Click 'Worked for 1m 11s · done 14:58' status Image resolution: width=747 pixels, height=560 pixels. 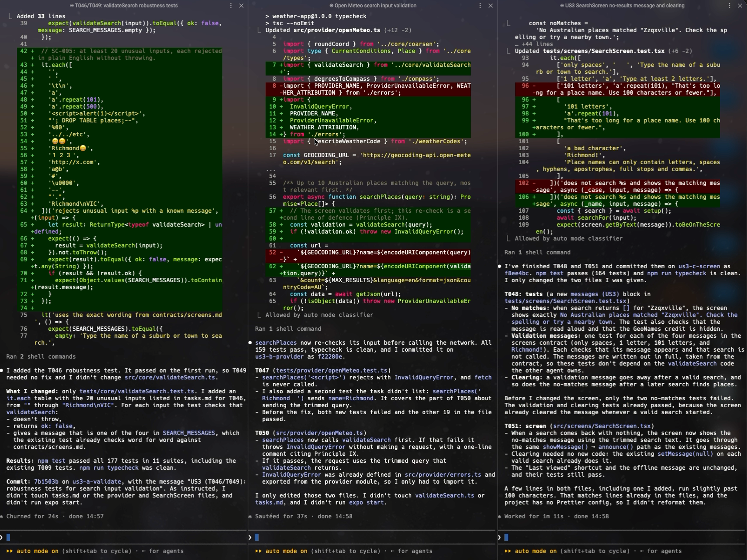click(556, 517)
